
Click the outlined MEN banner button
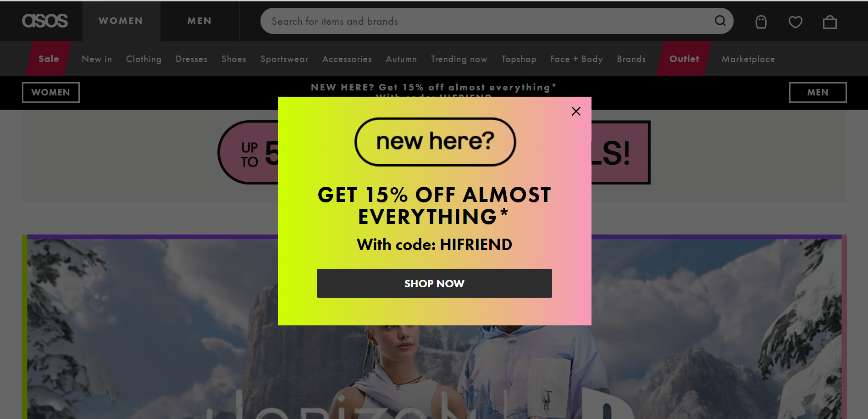click(818, 92)
